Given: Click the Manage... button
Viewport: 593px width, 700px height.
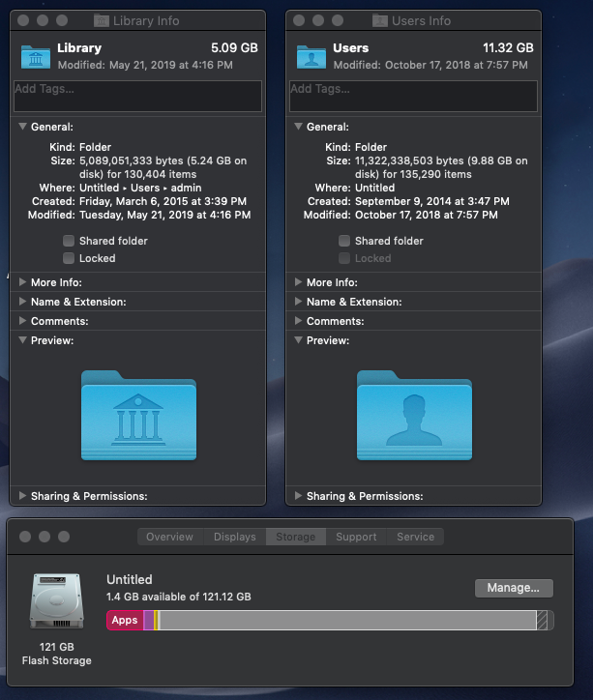Looking at the screenshot, I should point(514,588).
